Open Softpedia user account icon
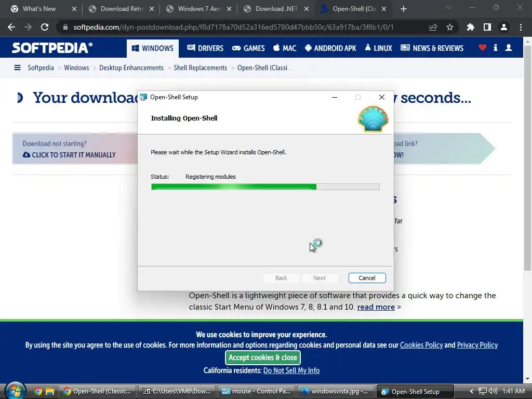The width and height of the screenshot is (532, 399). click(509, 47)
